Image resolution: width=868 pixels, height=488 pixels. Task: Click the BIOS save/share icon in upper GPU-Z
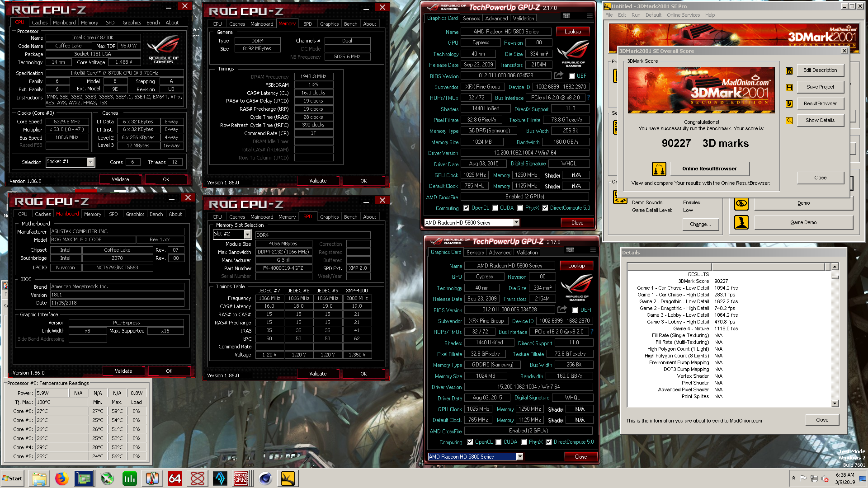(x=558, y=75)
